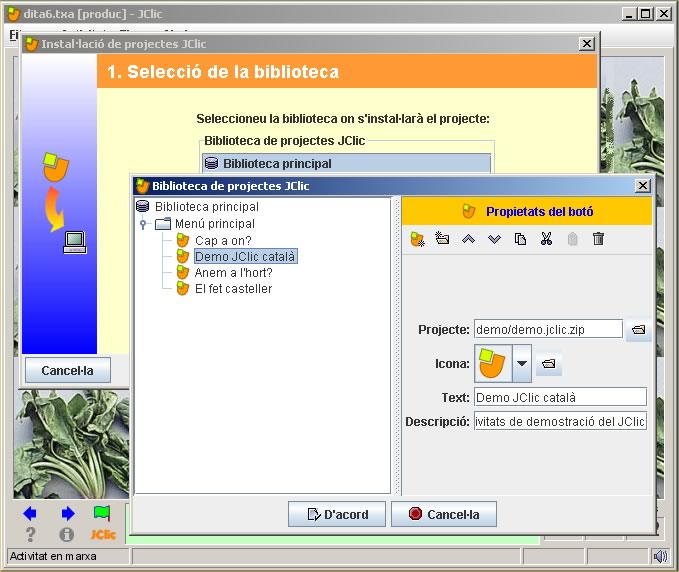Click the new project button icon
This screenshot has width=679, height=572.
[417, 239]
